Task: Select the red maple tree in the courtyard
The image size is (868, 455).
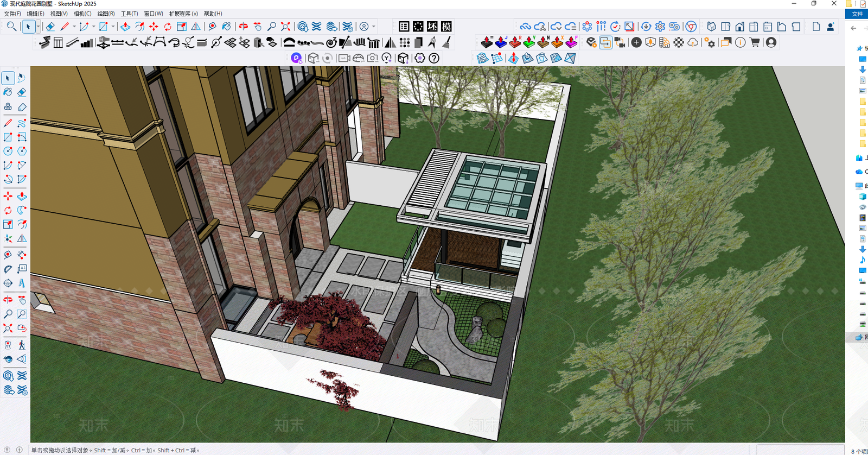Action: 331,326
